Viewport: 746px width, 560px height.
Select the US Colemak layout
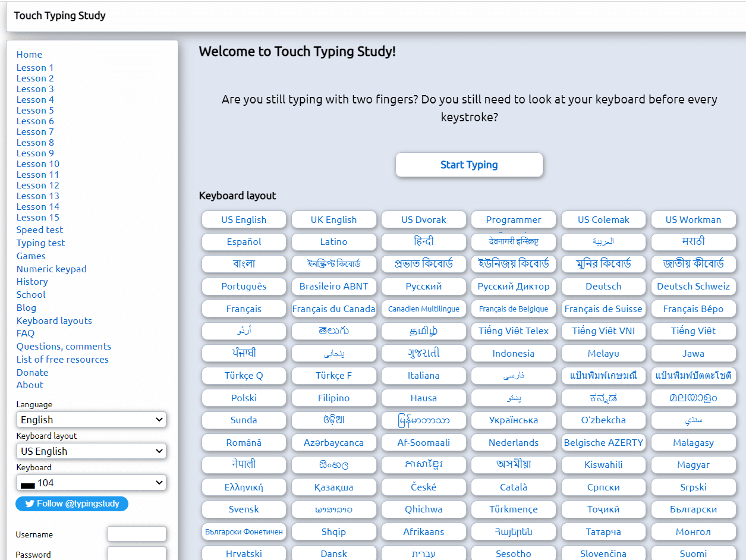(x=603, y=219)
